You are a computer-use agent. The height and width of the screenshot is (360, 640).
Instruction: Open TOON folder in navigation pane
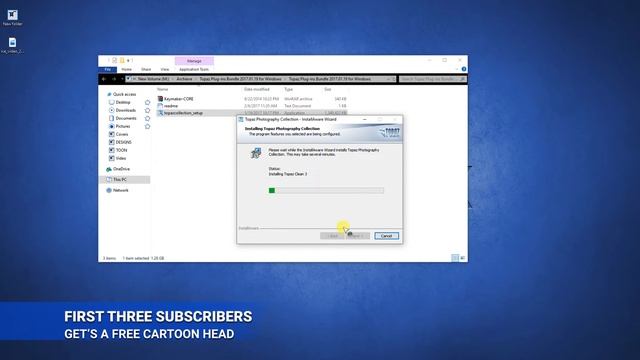(x=121, y=150)
